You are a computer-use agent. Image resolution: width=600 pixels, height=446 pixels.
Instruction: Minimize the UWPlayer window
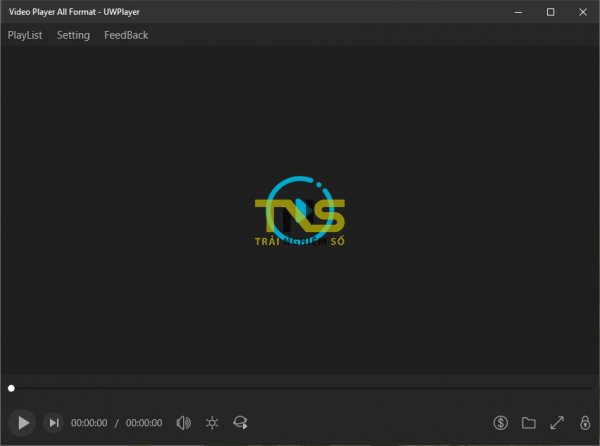tap(518, 12)
